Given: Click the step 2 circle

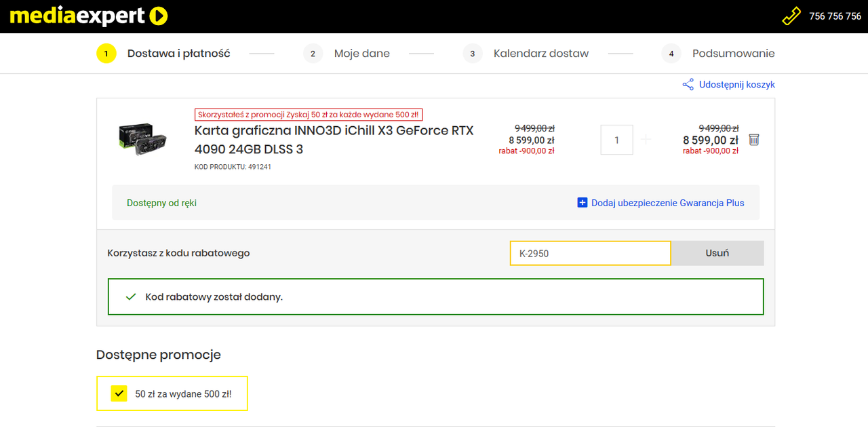Looking at the screenshot, I should (313, 54).
